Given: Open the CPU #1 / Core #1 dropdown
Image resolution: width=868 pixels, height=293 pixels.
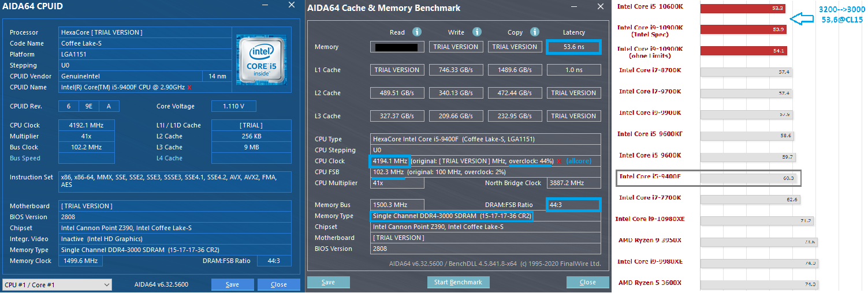Looking at the screenshot, I should pos(57,284).
